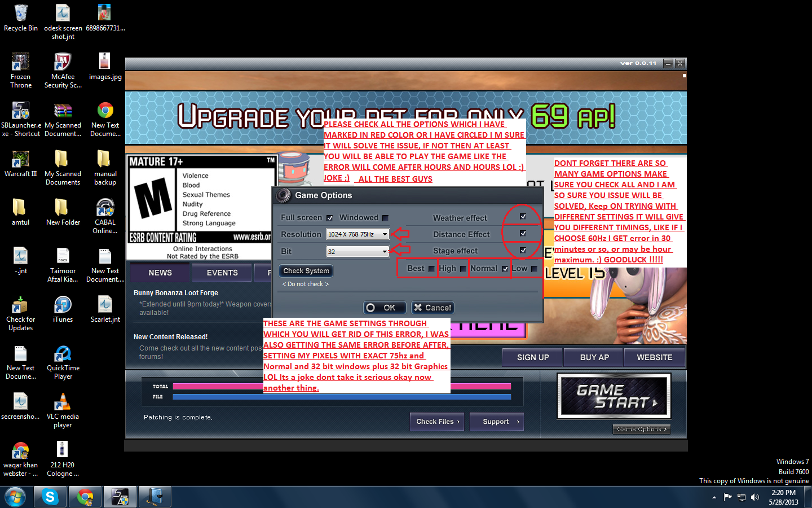This screenshot has height=508, width=812.
Task: Click the SIGN UP button
Action: (x=533, y=357)
